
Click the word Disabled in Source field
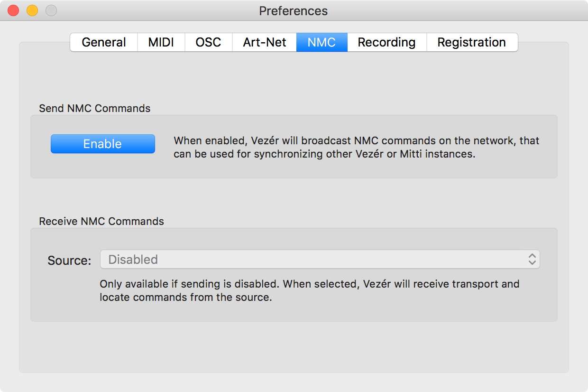133,260
